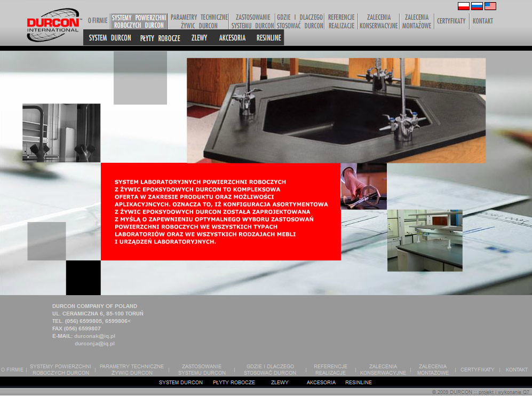
Task: Click Płyty Robocze in the black footer bar
Action: pyautogui.click(x=234, y=383)
